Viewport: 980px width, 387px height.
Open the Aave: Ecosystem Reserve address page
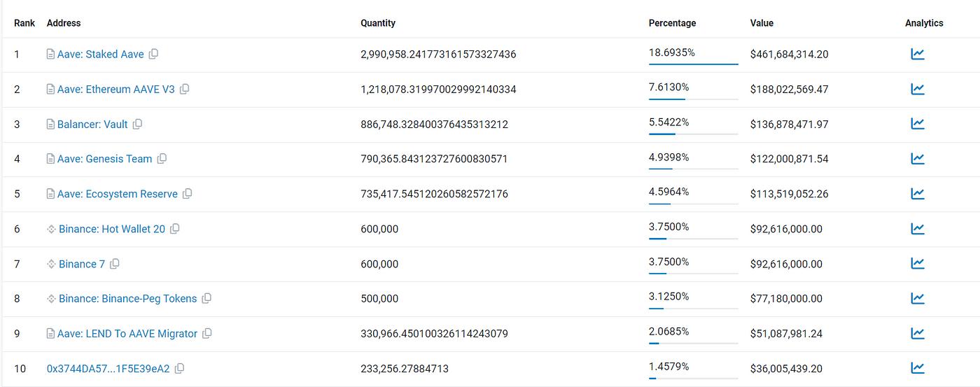(x=118, y=194)
